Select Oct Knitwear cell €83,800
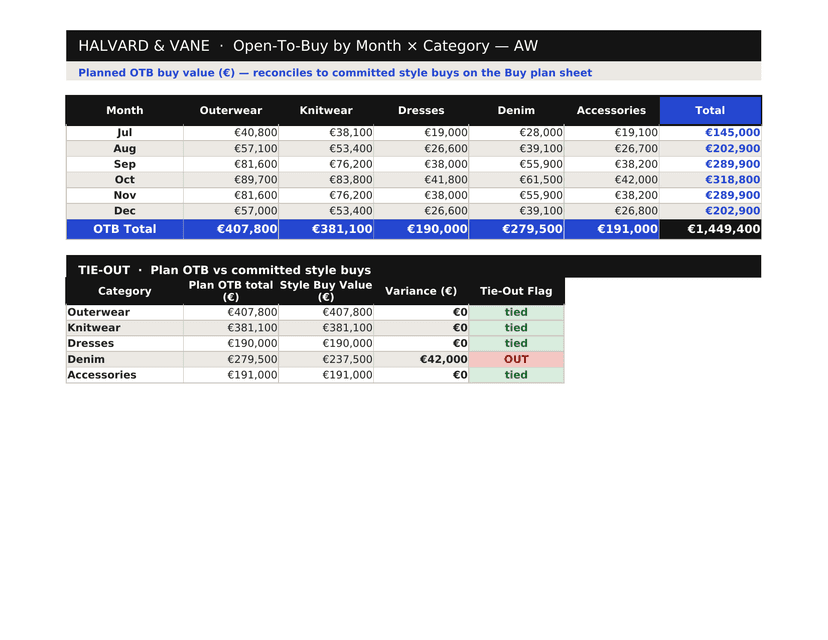The width and height of the screenshot is (828, 640). [326, 180]
